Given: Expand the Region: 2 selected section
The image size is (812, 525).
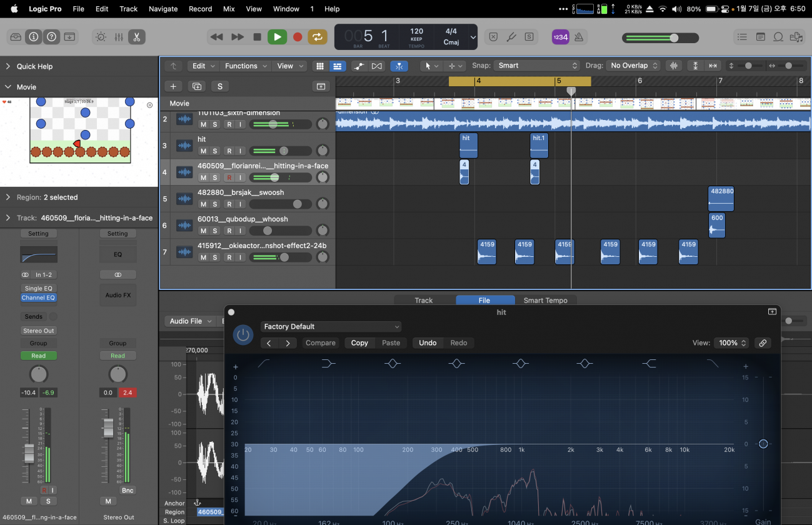Looking at the screenshot, I should coord(8,197).
